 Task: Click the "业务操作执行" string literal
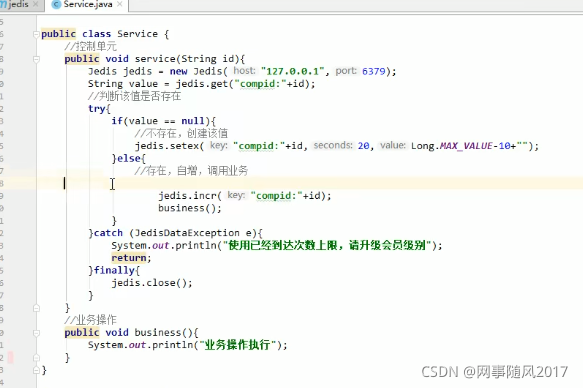click(x=237, y=345)
